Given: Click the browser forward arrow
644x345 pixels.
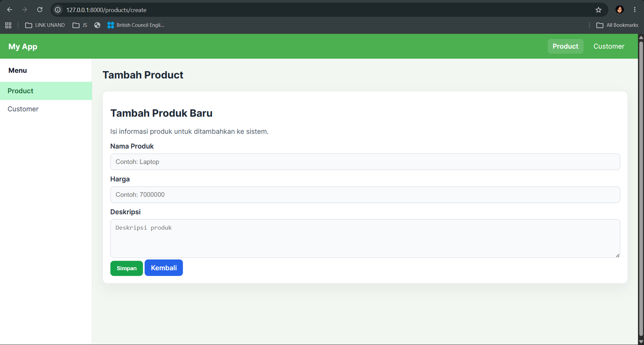Looking at the screenshot, I should pos(25,10).
